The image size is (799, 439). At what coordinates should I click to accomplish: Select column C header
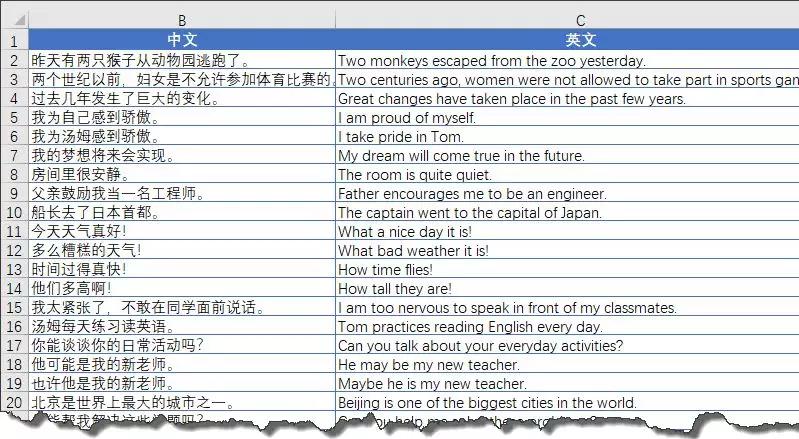[x=567, y=20]
